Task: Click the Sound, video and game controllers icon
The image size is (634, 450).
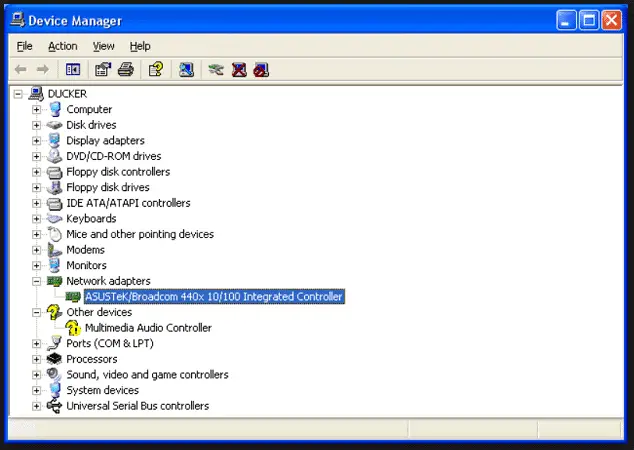Action: click(54, 374)
